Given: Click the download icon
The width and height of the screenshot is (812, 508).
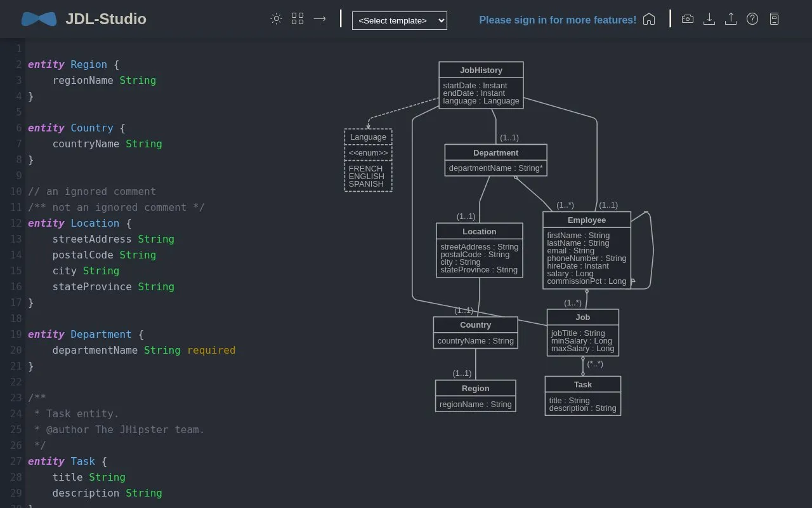Looking at the screenshot, I should tap(709, 19).
